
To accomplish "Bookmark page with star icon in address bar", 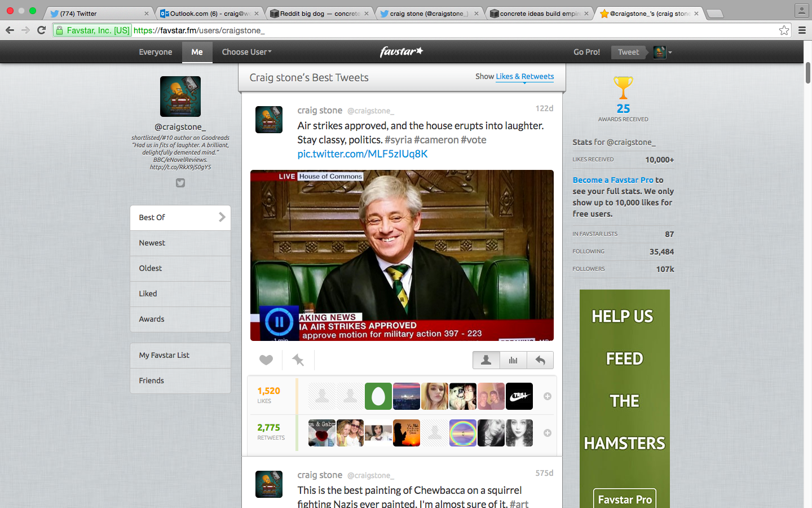I will 784,30.
